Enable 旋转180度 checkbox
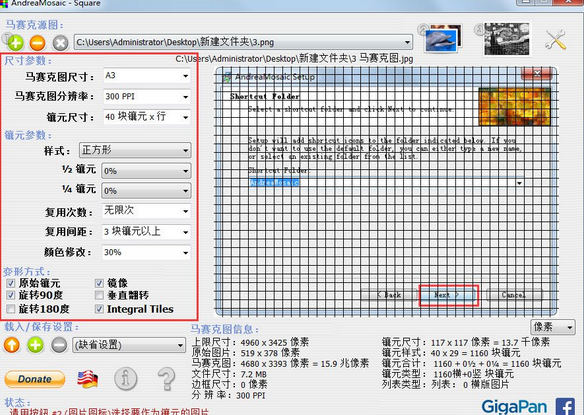 click(x=10, y=308)
